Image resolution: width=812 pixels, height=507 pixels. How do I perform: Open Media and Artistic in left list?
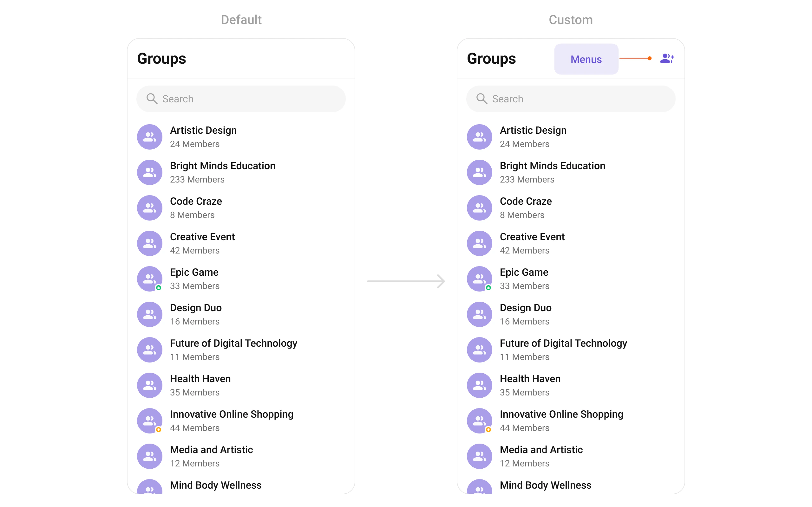point(211,450)
